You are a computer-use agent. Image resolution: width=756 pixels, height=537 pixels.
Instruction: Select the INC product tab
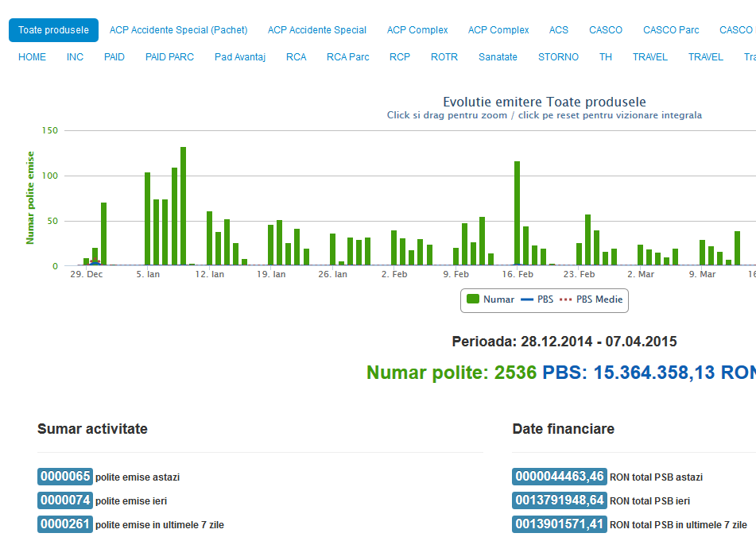(75, 57)
